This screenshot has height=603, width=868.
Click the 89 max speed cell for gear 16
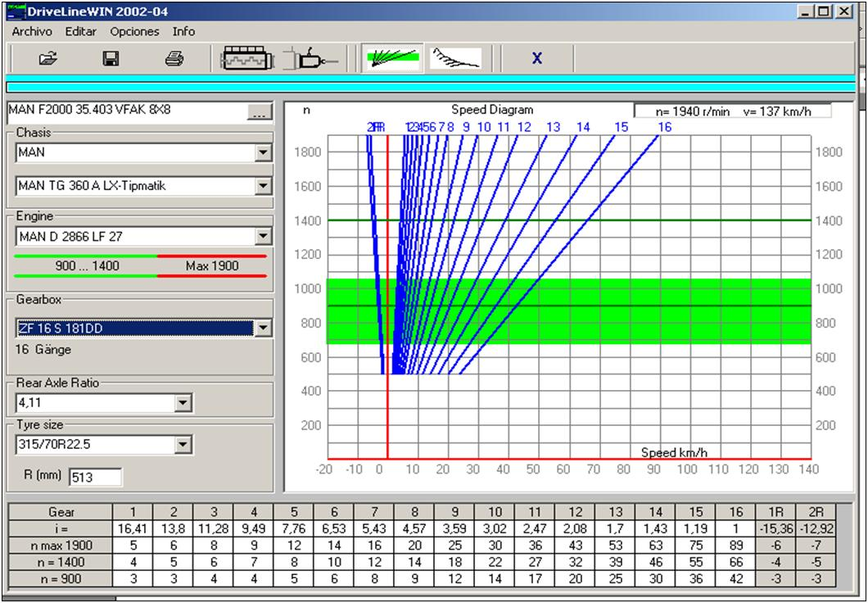736,546
